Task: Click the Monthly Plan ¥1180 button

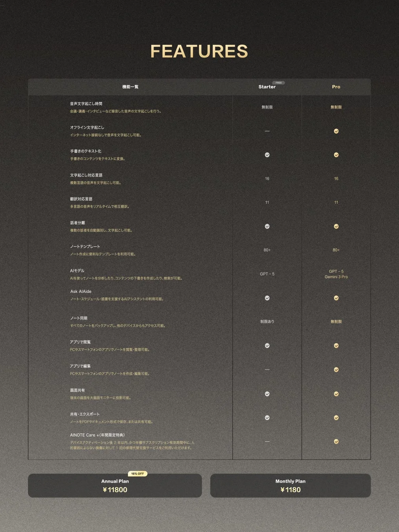Action: coord(291,486)
